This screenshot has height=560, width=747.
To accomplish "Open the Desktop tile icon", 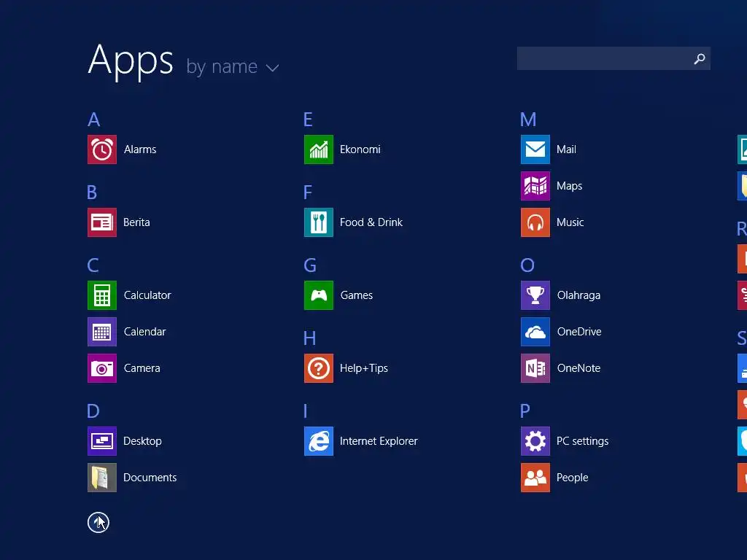I will pyautogui.click(x=102, y=441).
